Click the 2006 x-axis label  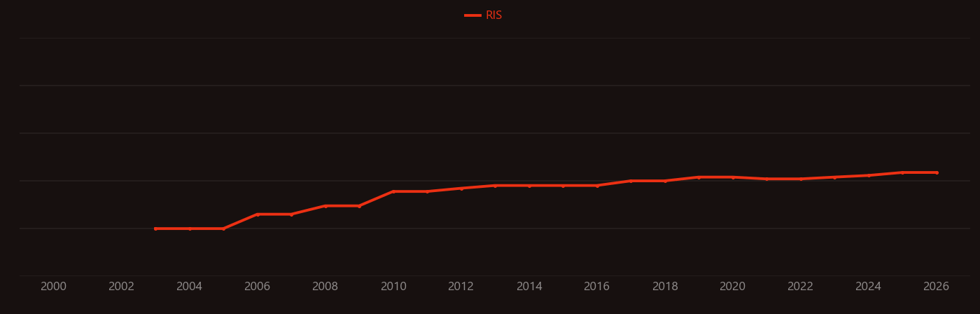[x=258, y=287]
